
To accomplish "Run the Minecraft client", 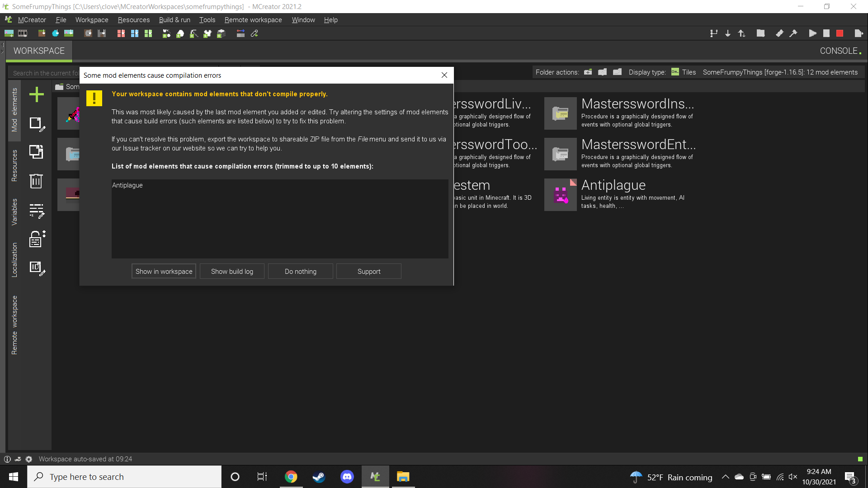I will pyautogui.click(x=812, y=33).
